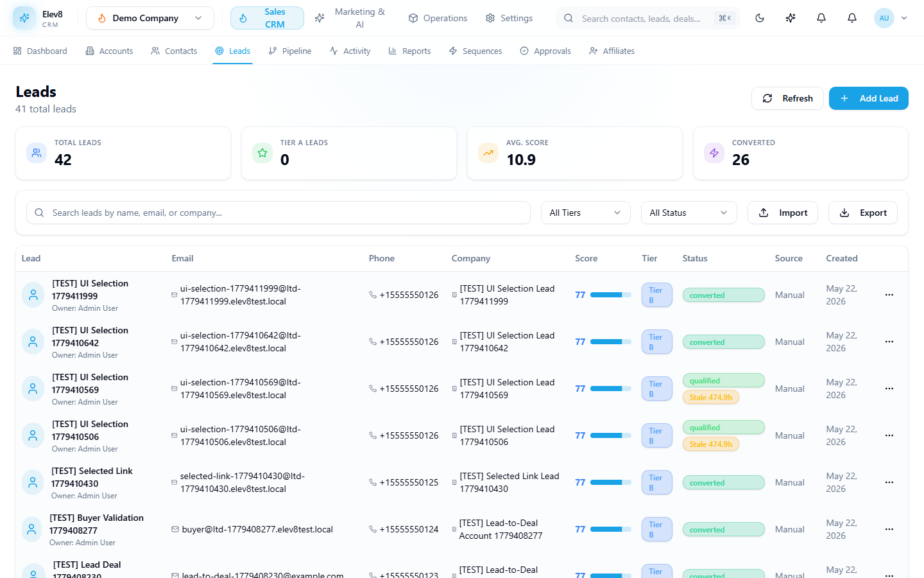Click Stale 474.9h badge of lead 1779410506
The image size is (924, 578).
coord(710,444)
